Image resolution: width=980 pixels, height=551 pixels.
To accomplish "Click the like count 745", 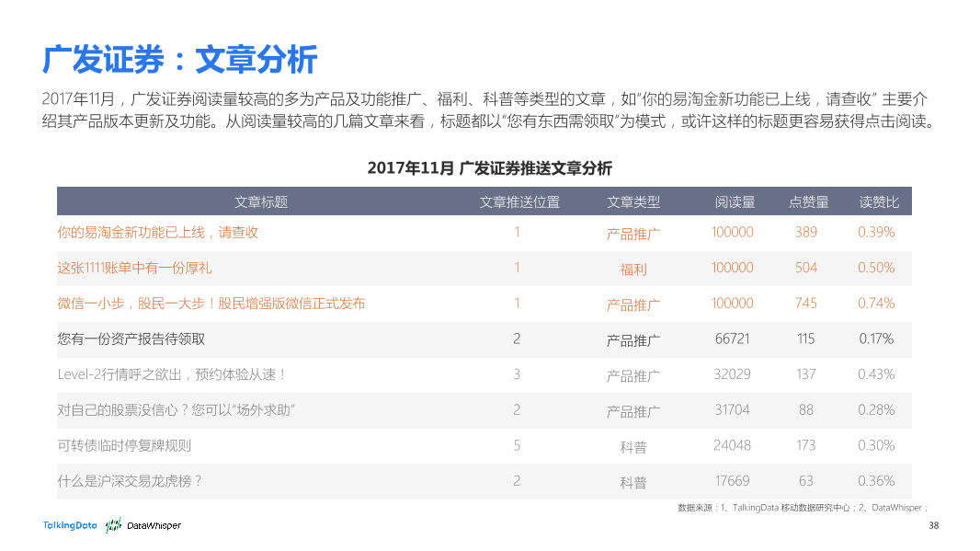I will (806, 304).
